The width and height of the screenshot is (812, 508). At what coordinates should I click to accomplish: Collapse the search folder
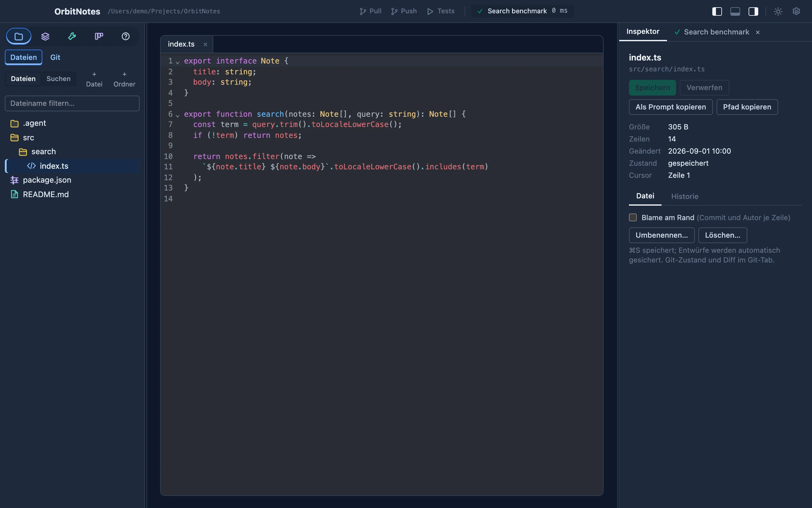[x=72, y=152]
